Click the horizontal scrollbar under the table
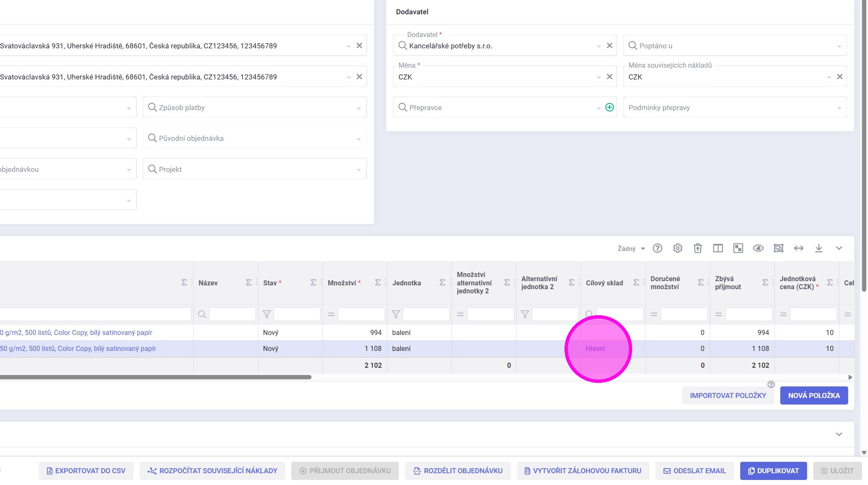 156,377
